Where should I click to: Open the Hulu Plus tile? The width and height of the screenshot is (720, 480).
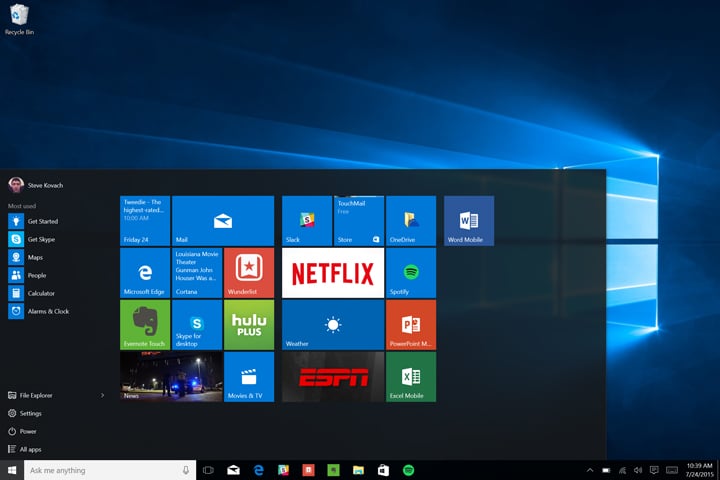click(249, 325)
